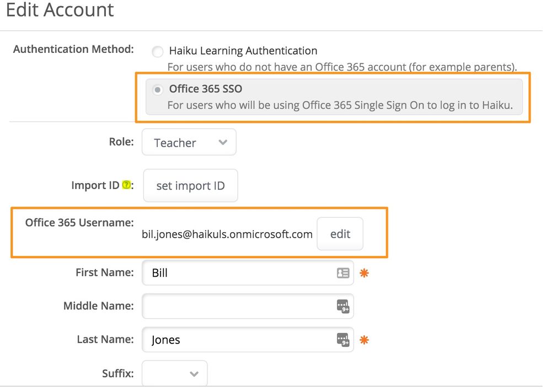Open the Suffix dropdown
551x392 pixels.
tap(175, 373)
